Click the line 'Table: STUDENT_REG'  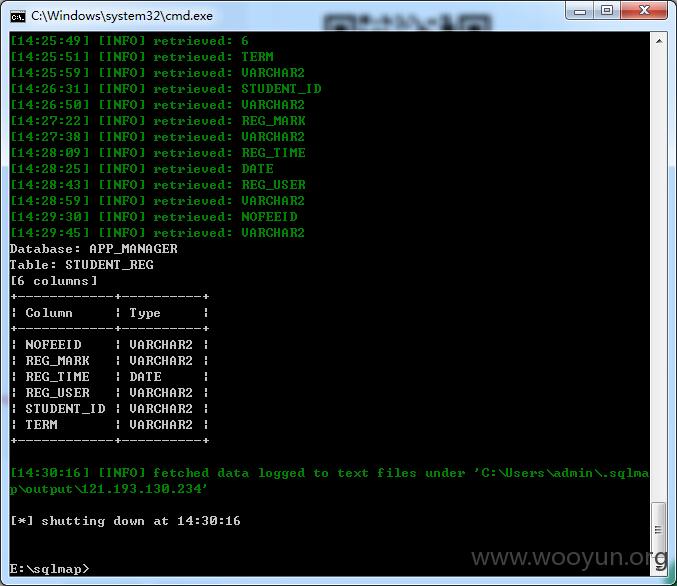(x=82, y=264)
